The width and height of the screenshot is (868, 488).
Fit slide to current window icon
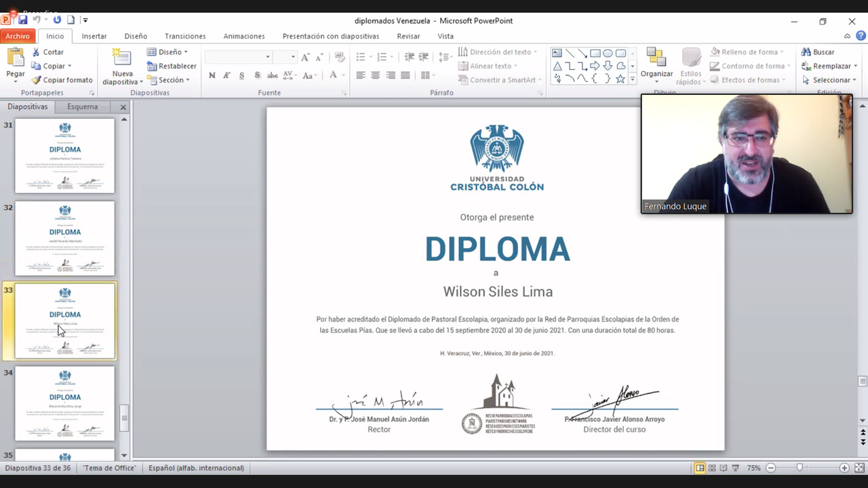(x=859, y=468)
